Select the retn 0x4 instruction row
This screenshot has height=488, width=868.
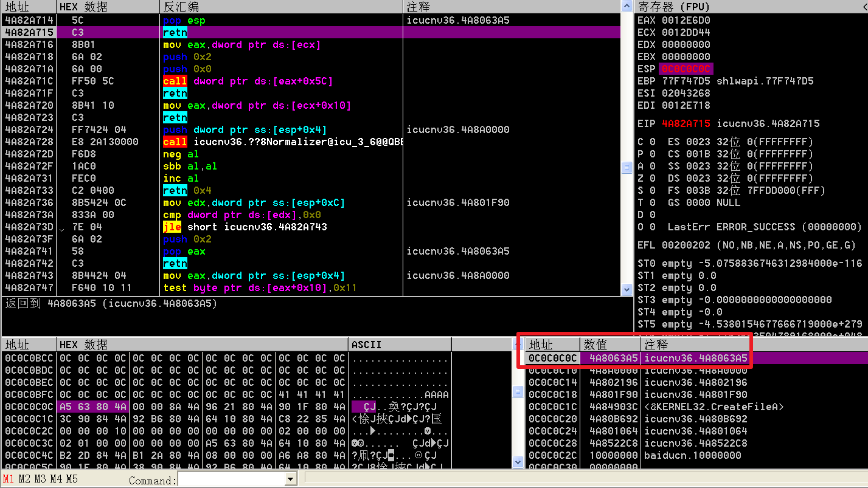click(311, 190)
